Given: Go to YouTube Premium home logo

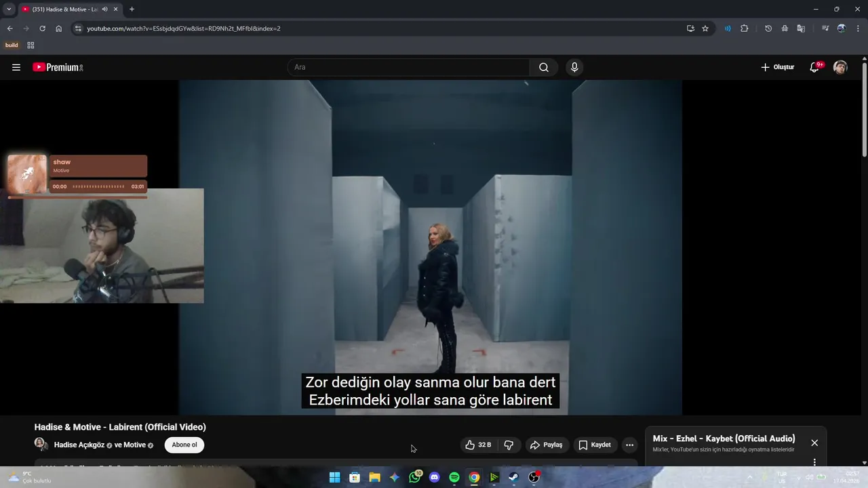Looking at the screenshot, I should point(58,67).
